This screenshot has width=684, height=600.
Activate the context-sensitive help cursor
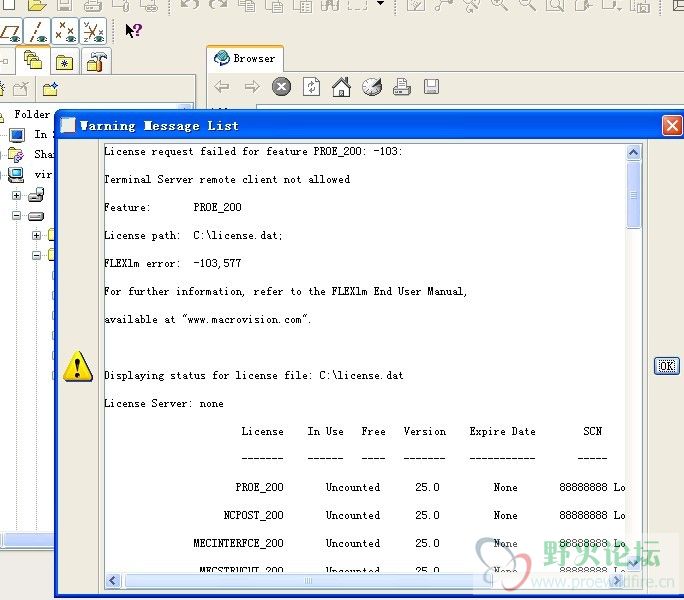(133, 31)
